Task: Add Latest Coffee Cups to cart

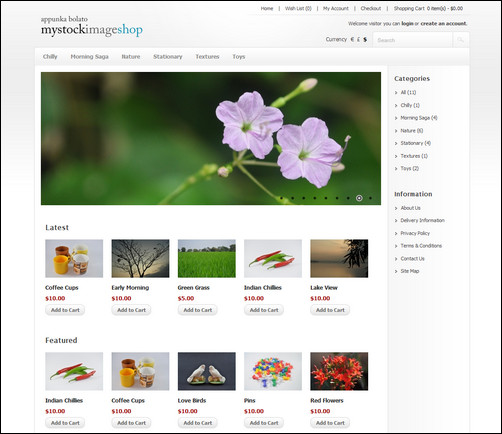Action: click(65, 310)
